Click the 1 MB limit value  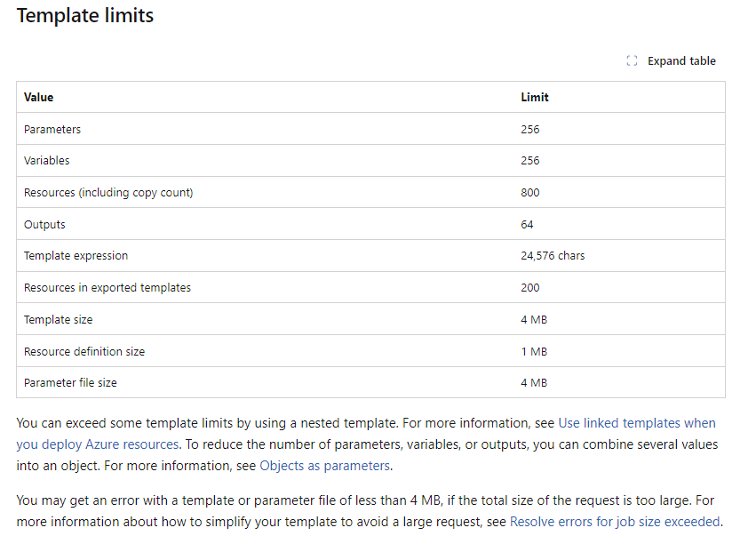pos(534,352)
